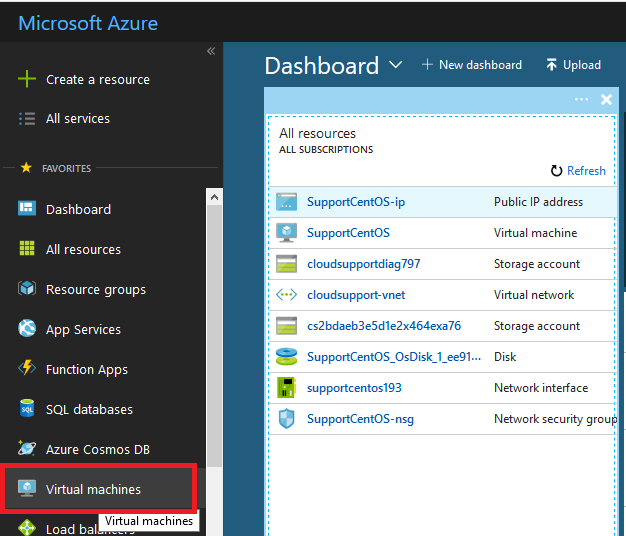
Task: Open Create a resource
Action: 98,79
